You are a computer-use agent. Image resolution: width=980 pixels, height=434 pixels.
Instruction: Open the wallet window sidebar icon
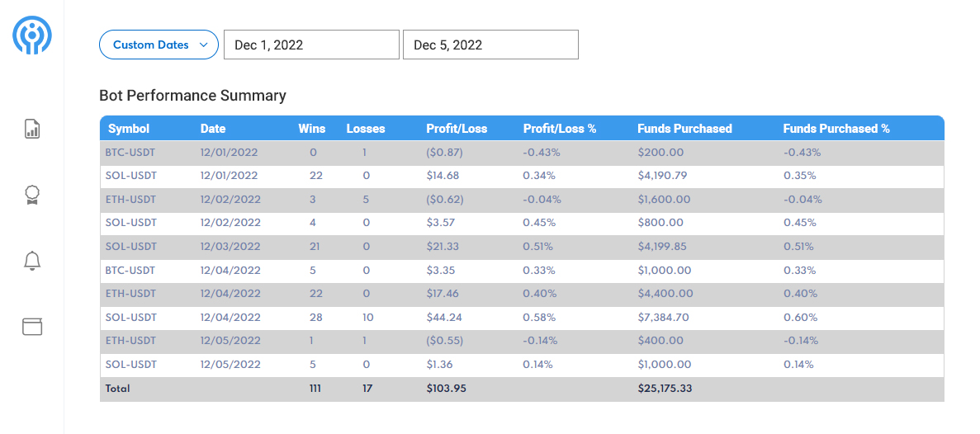[x=32, y=326]
